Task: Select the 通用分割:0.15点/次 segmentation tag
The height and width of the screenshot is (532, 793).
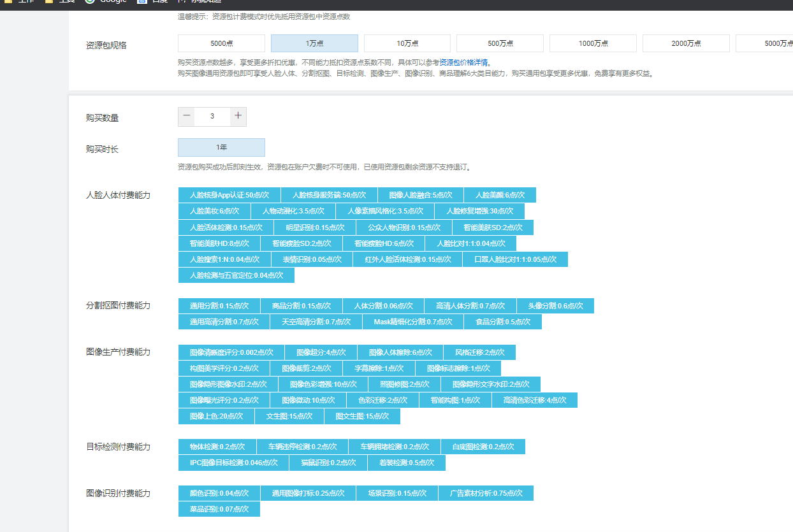Action: 219,305
